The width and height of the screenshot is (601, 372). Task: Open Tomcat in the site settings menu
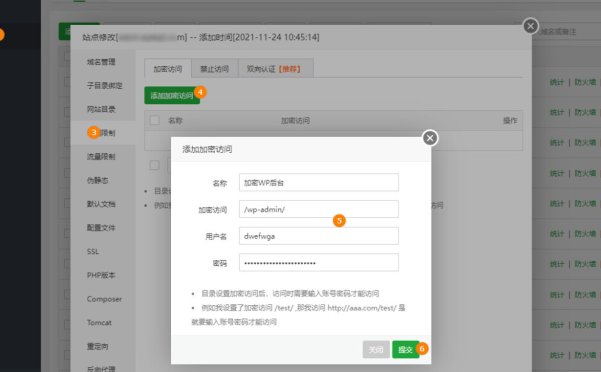tap(99, 323)
